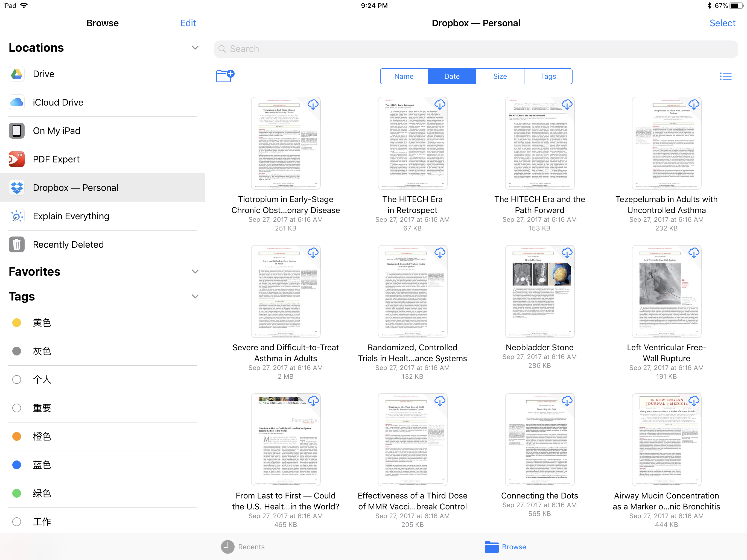Sort files by Name
747x560 pixels.
[404, 76]
